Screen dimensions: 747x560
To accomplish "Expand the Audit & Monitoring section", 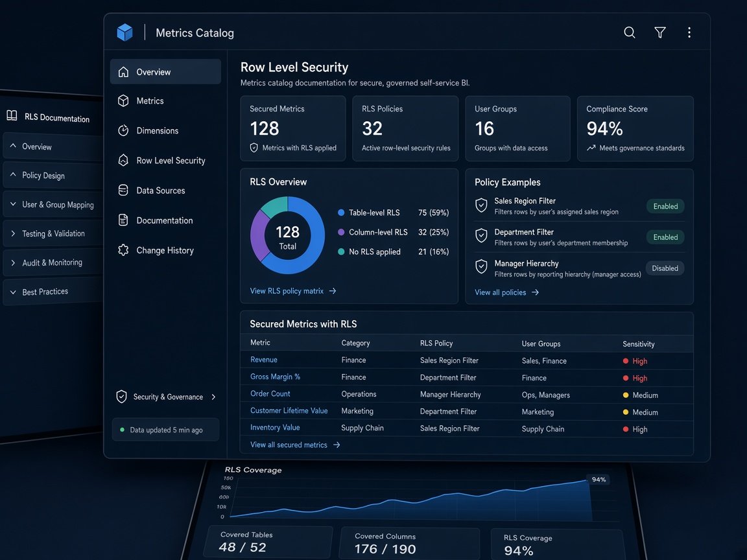I will click(x=13, y=262).
